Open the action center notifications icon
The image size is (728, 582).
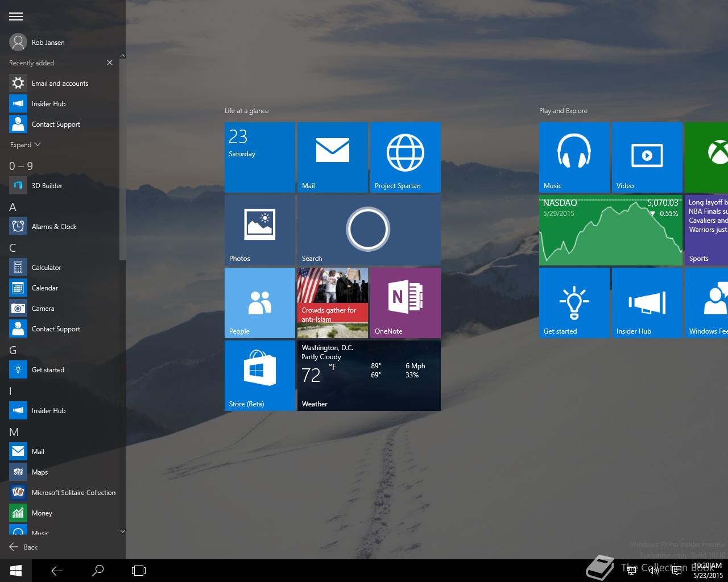(x=677, y=571)
